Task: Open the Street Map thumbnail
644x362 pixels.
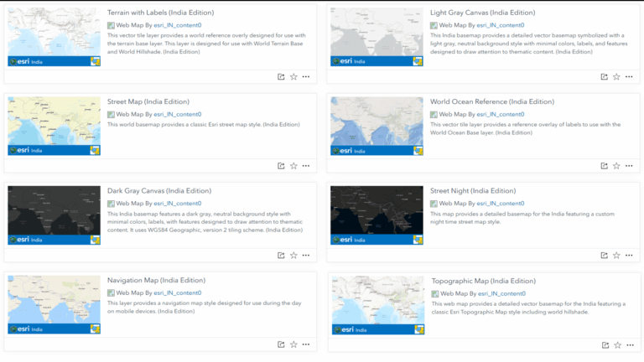Action: point(54,126)
